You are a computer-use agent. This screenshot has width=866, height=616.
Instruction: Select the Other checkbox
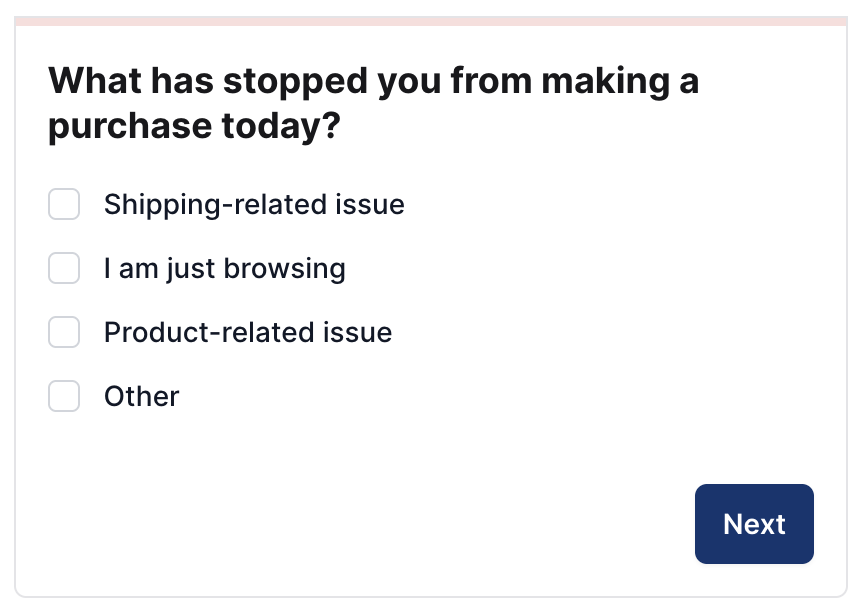point(64,396)
